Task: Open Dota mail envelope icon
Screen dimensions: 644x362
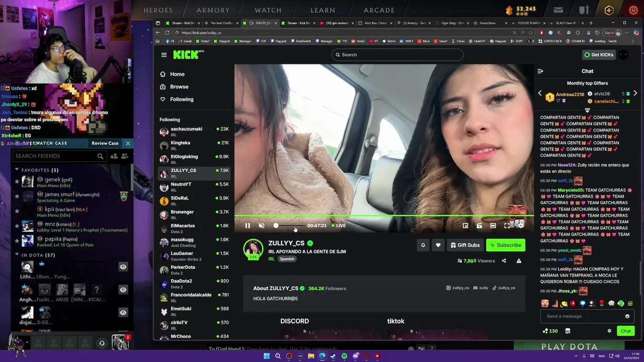Action: (x=558, y=10)
